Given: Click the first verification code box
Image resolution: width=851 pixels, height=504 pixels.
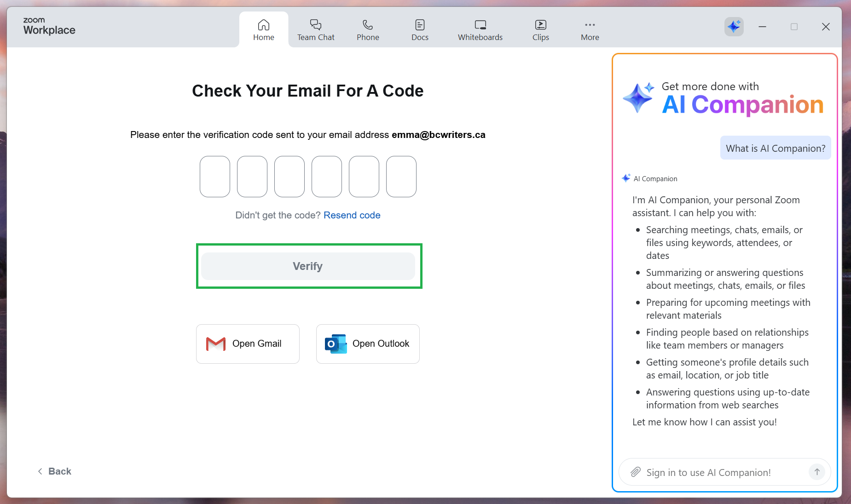Looking at the screenshot, I should click(x=215, y=177).
